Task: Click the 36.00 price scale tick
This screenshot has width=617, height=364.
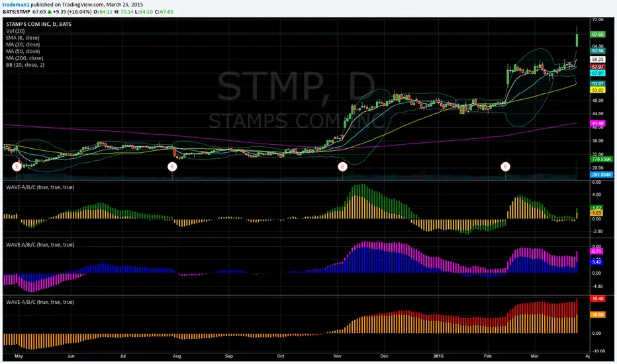Action: [x=597, y=140]
